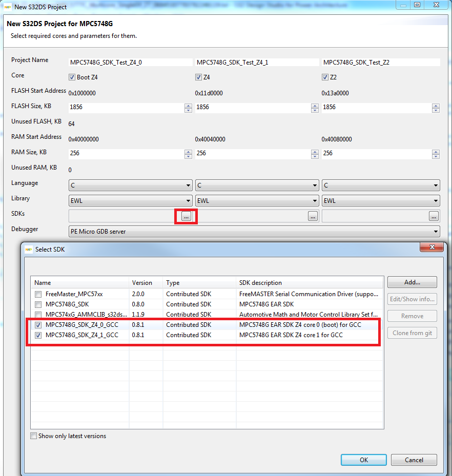The height and width of the screenshot is (476, 452).
Task: Click RAM start address 0x40080000
Action: [x=337, y=139]
